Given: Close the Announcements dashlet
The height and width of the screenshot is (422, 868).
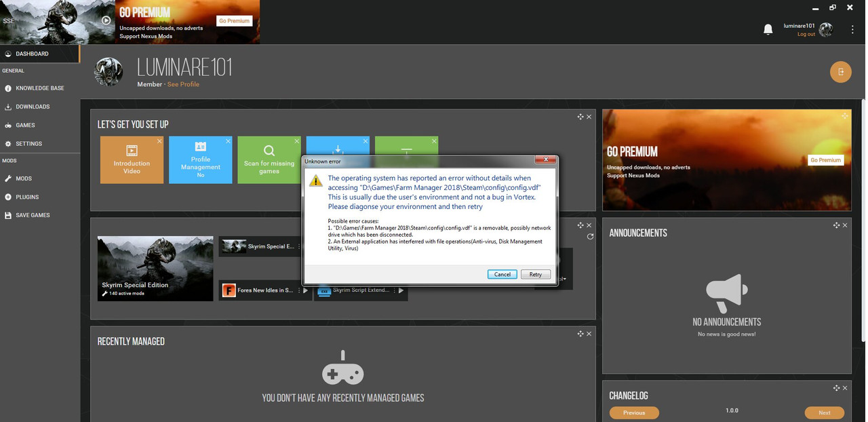Looking at the screenshot, I should coord(844,225).
